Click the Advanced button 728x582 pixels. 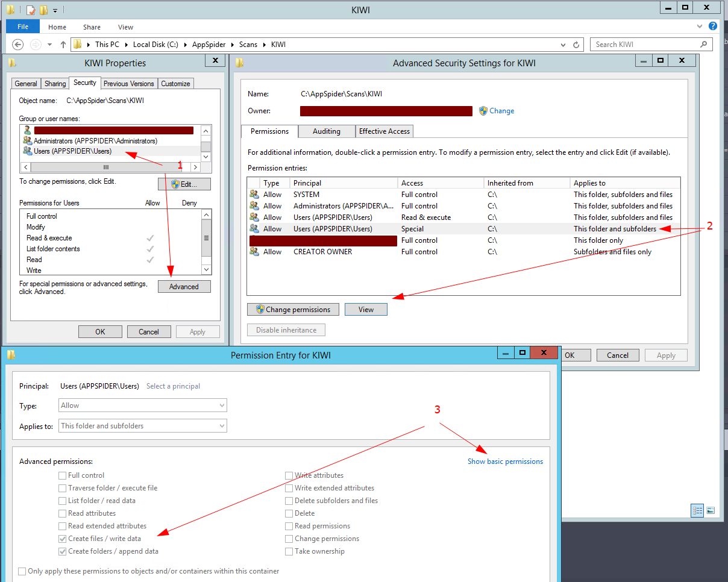click(x=184, y=287)
